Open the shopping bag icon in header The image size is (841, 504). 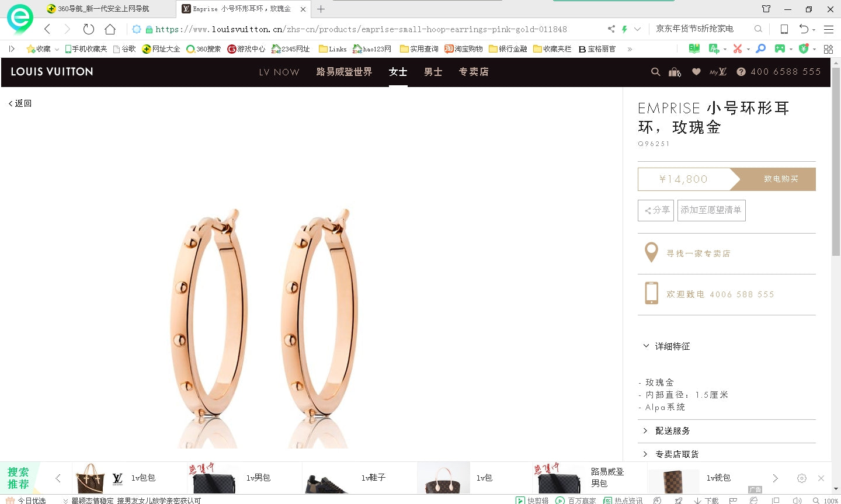click(675, 72)
